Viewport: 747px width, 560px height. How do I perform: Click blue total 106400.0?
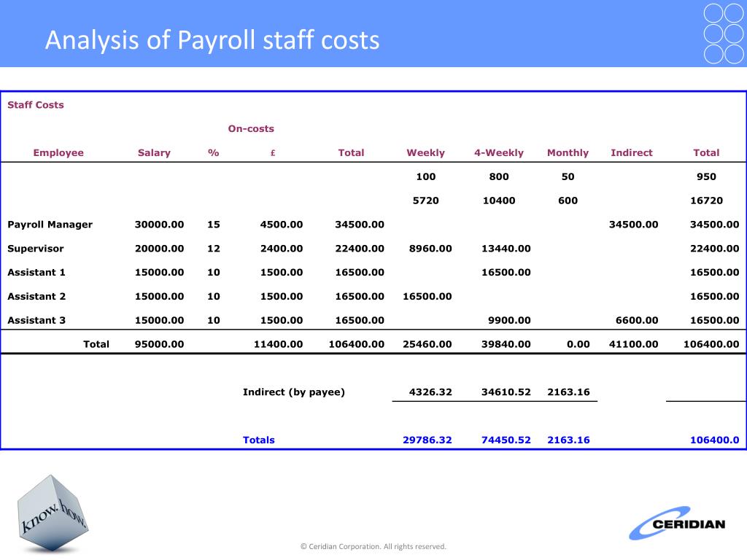[x=715, y=440]
